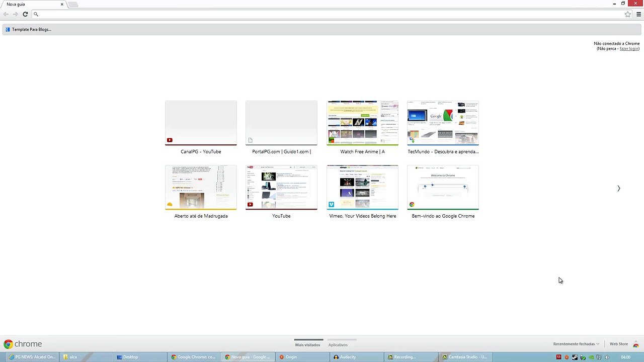644x362 pixels.
Task: Open the CanalPG - YouTube thumbnail
Action: pyautogui.click(x=201, y=123)
